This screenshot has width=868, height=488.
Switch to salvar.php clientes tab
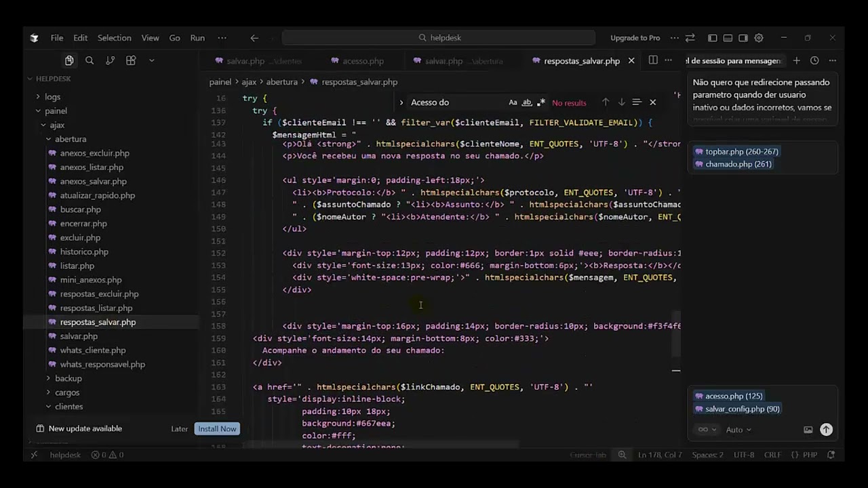tap(258, 61)
